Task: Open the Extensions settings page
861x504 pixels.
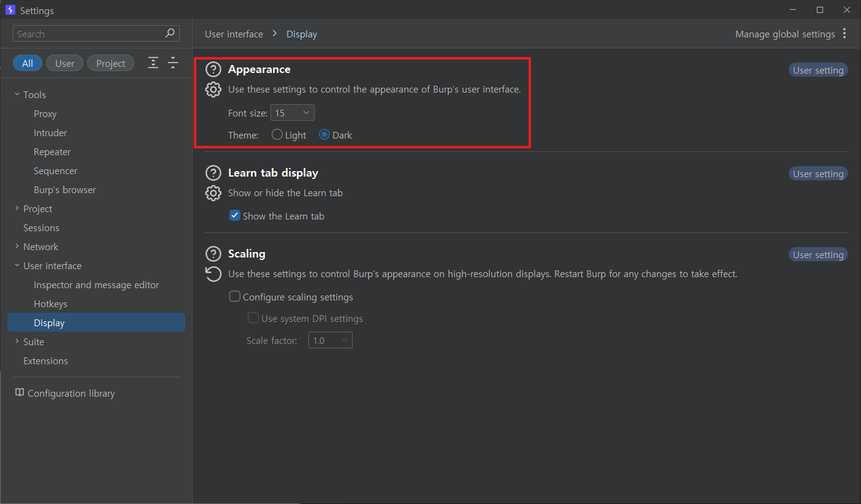Action: pyautogui.click(x=45, y=361)
